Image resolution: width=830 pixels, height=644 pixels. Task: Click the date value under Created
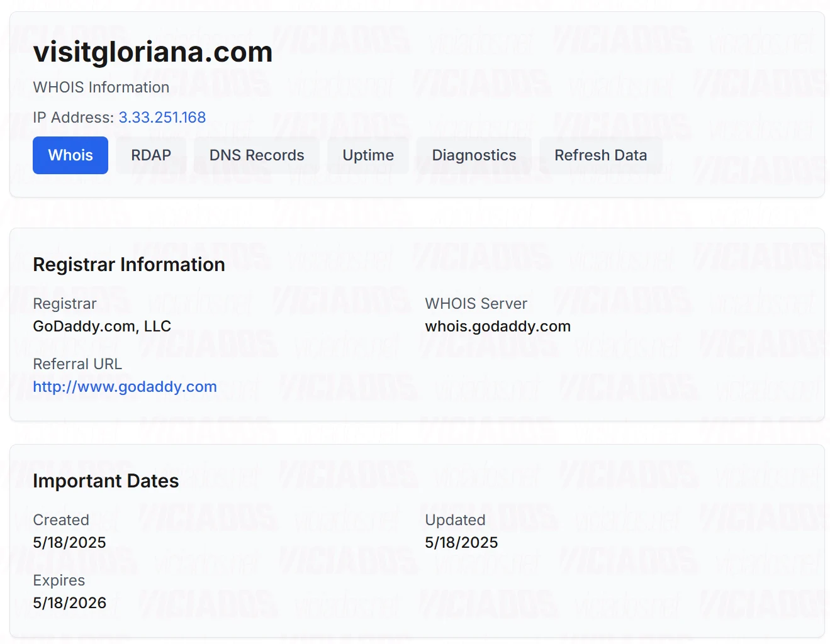(x=69, y=543)
